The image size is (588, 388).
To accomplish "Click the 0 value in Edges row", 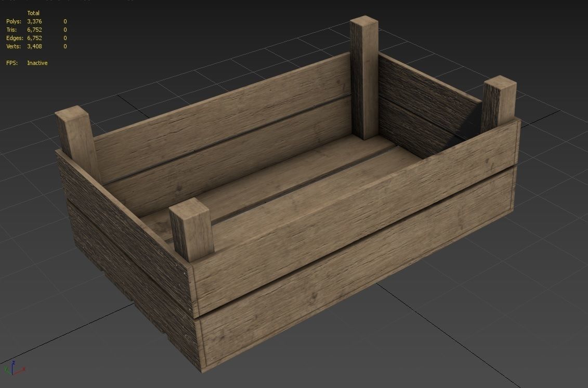I will pyautogui.click(x=66, y=38).
